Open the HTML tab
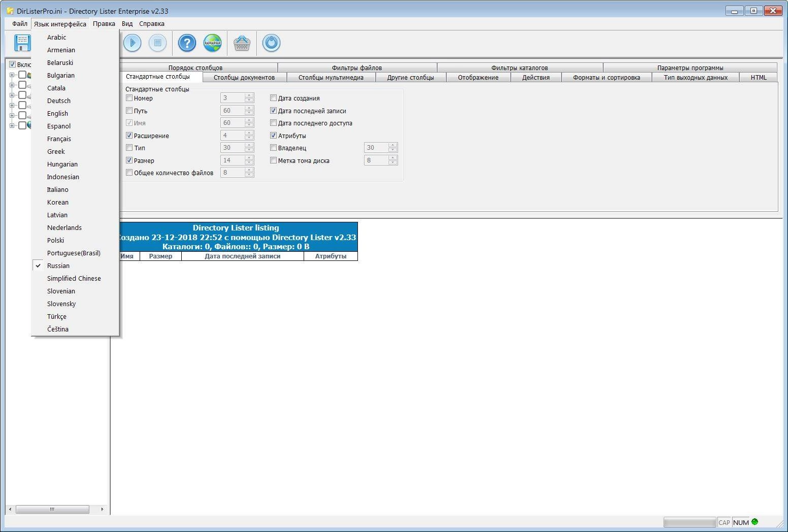This screenshot has height=532, width=788. [x=759, y=78]
